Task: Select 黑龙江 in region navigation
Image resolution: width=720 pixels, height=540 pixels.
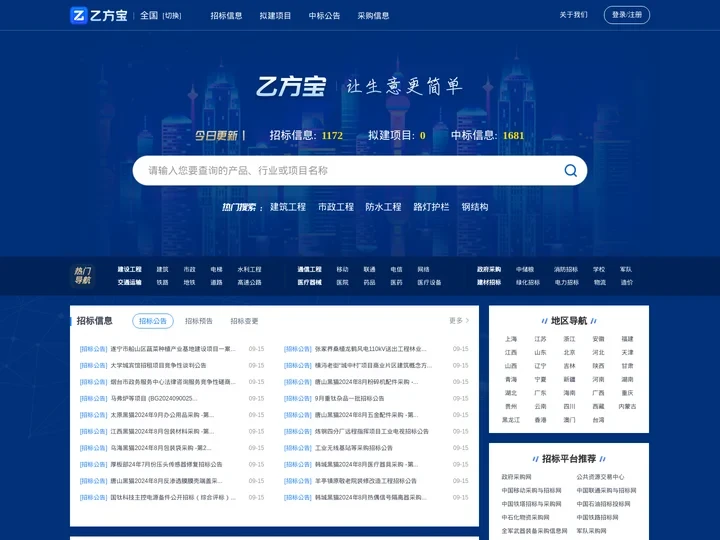Action: 511,420
